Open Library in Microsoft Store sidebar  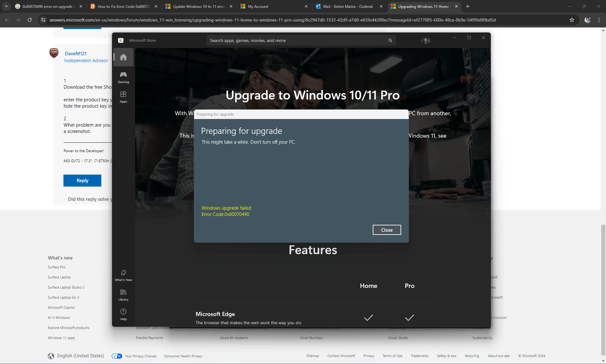[x=123, y=295]
